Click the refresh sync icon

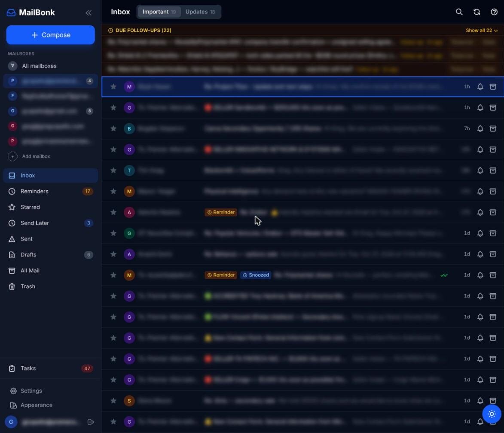tap(477, 12)
